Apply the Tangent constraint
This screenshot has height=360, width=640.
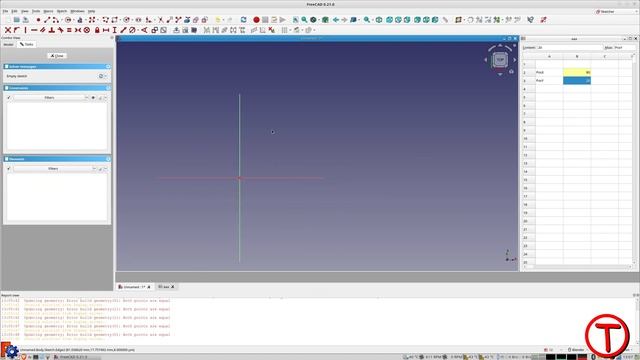pyautogui.click(x=60, y=30)
